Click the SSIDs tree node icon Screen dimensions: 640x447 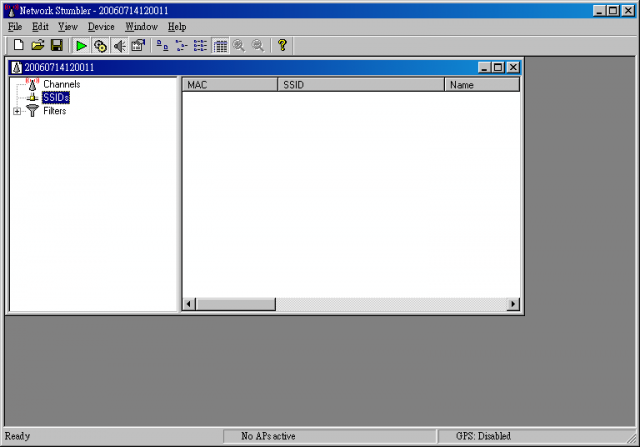click(x=32, y=97)
